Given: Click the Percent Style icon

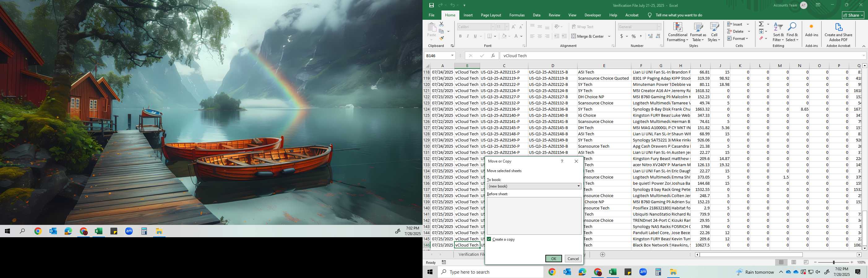Looking at the screenshot, I should [x=634, y=36].
